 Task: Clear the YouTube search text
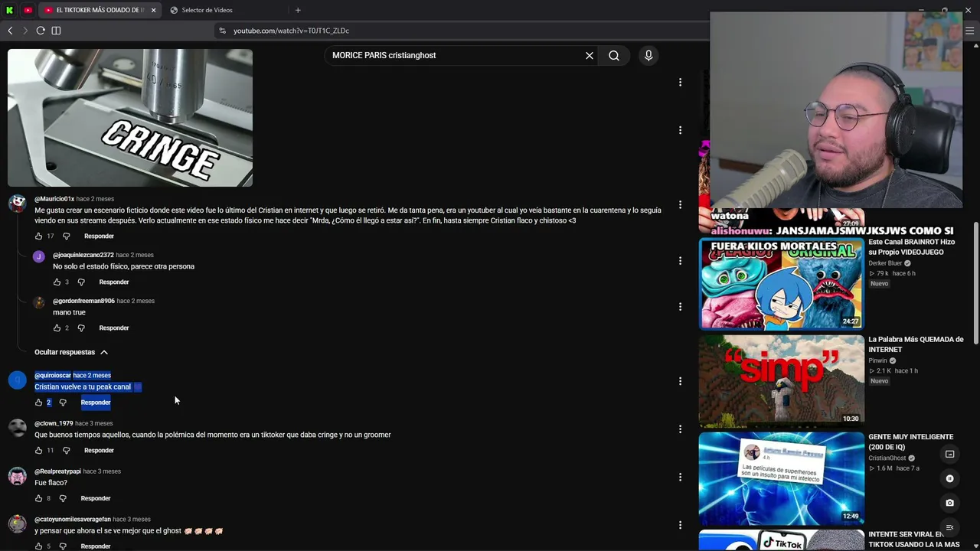pyautogui.click(x=590, y=55)
